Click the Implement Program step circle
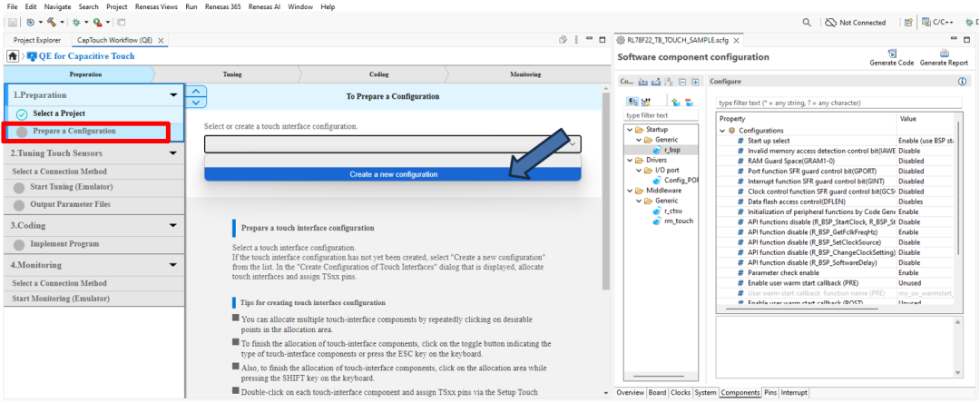980x403 pixels. tap(19, 244)
